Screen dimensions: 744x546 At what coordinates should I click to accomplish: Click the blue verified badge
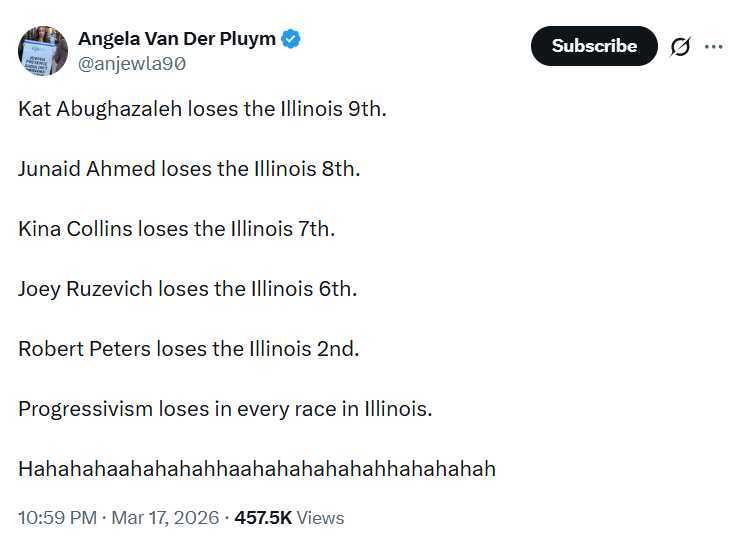(292, 39)
